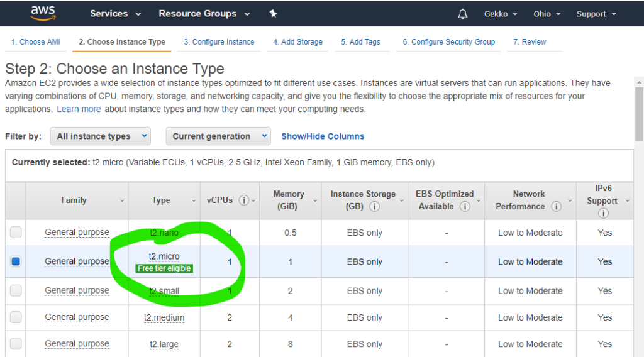Image resolution: width=644 pixels, height=357 pixels.
Task: Sort by Network Performance arrow
Action: [x=570, y=201]
